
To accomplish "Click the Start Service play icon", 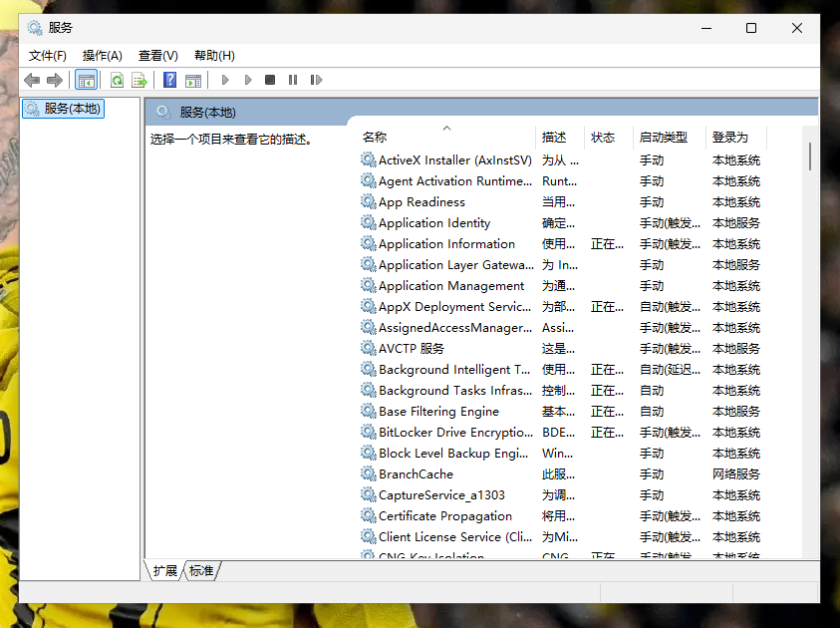I will 225,80.
